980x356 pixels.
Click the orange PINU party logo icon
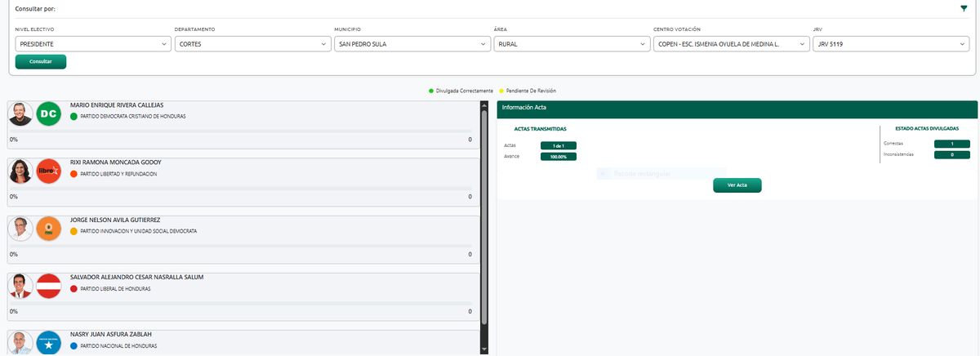coord(49,229)
